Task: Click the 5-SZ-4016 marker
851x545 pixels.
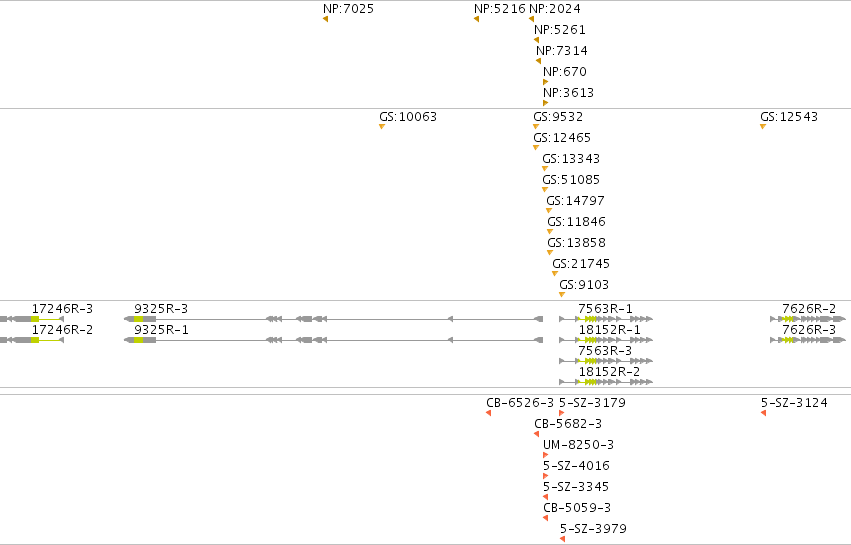Action: point(545,476)
